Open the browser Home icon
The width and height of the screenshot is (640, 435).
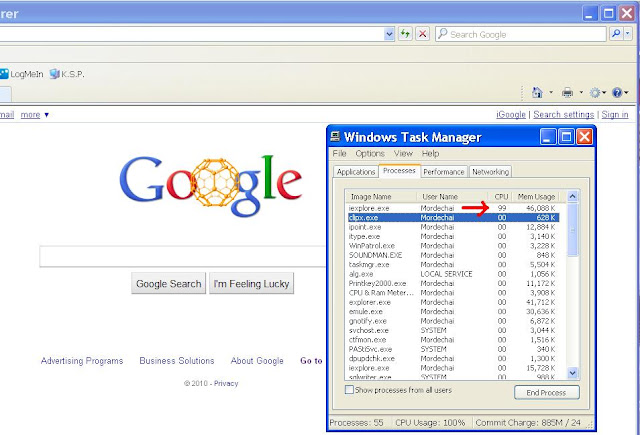click(537, 93)
